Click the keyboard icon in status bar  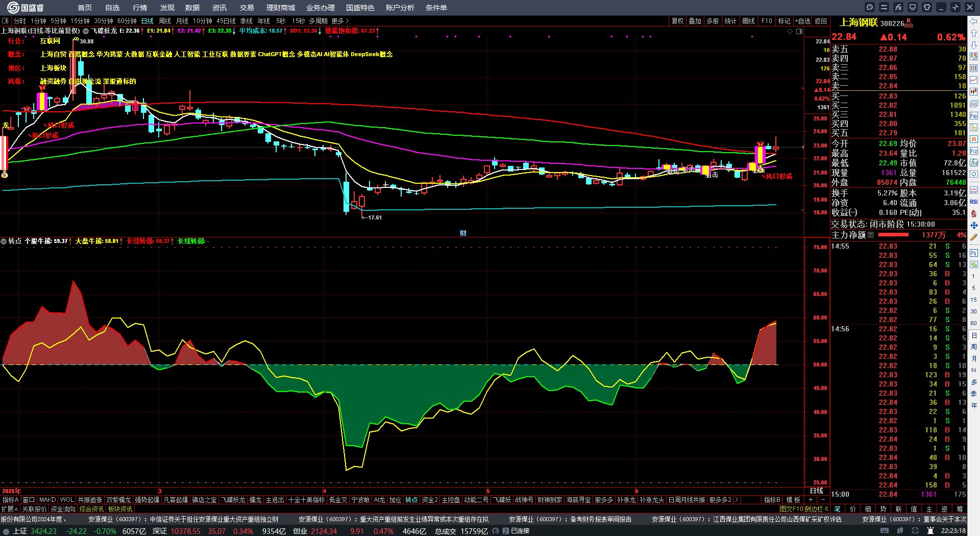pos(885,531)
